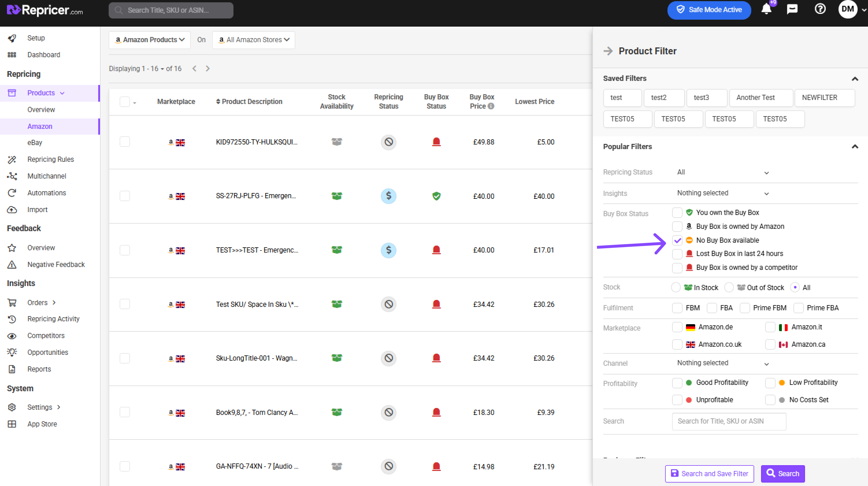Enable the Safe Mode Active toggle button

tap(709, 10)
